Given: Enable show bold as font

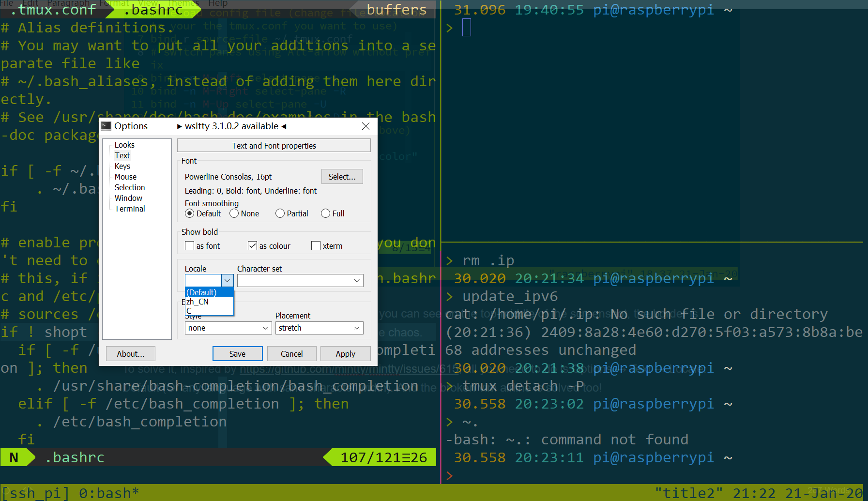Looking at the screenshot, I should coord(202,246).
